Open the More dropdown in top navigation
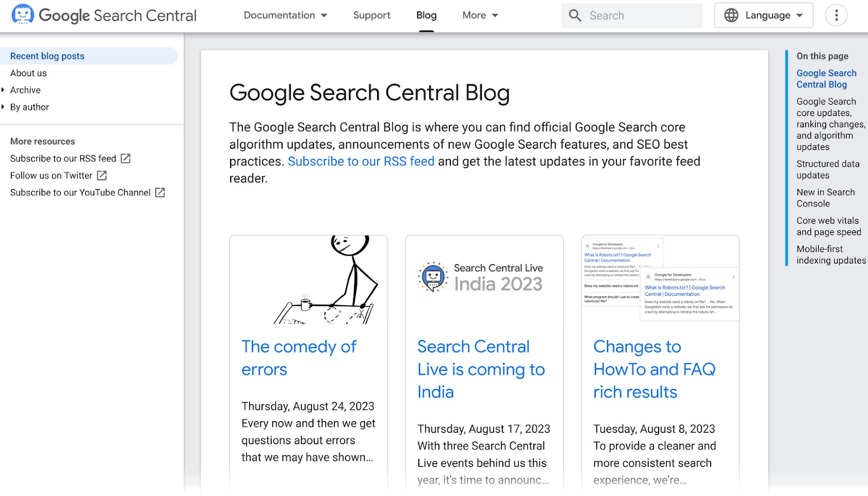Image resolution: width=868 pixels, height=496 pixels. 480,15
